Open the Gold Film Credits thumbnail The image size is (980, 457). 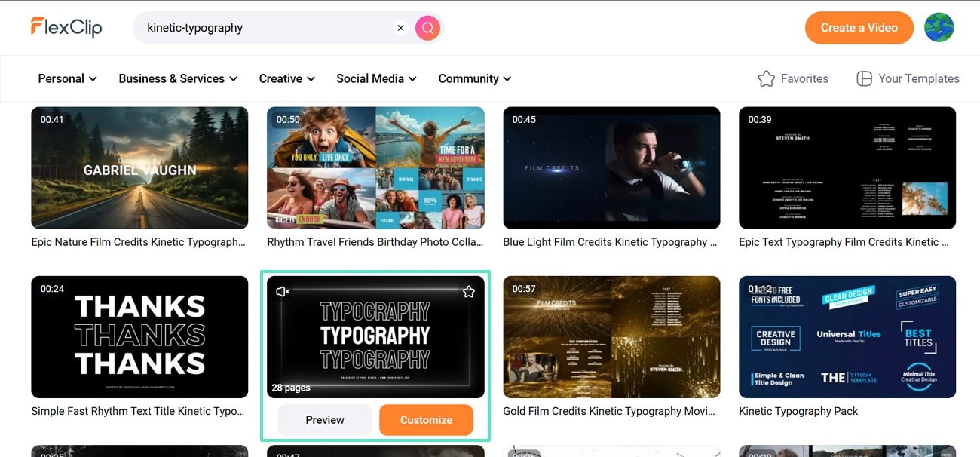click(611, 337)
